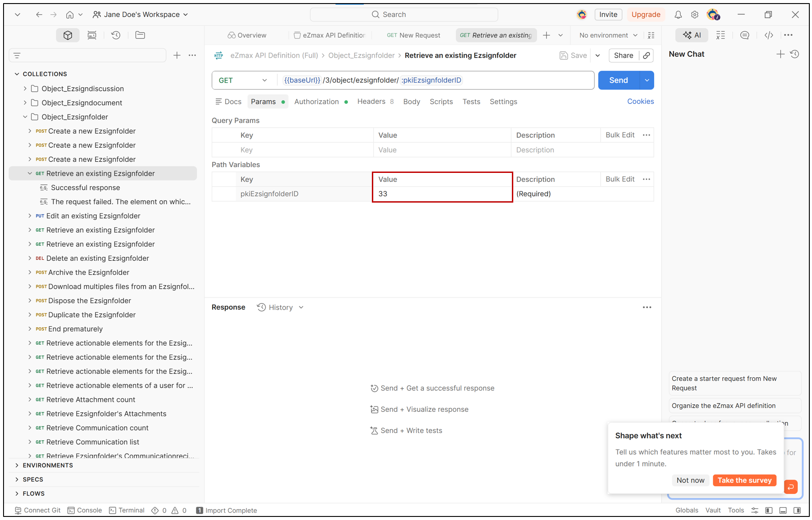The image size is (812, 520).
Task: Open the History sidebar icon
Action: coord(116,35)
